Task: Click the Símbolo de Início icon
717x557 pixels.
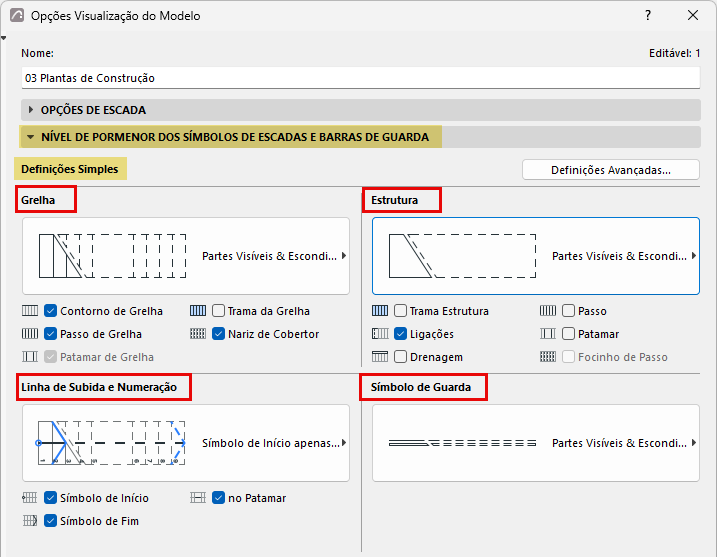Action: point(30,498)
